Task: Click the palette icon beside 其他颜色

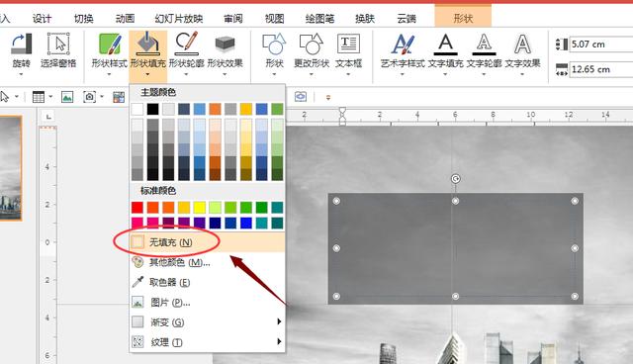Action: (x=137, y=262)
